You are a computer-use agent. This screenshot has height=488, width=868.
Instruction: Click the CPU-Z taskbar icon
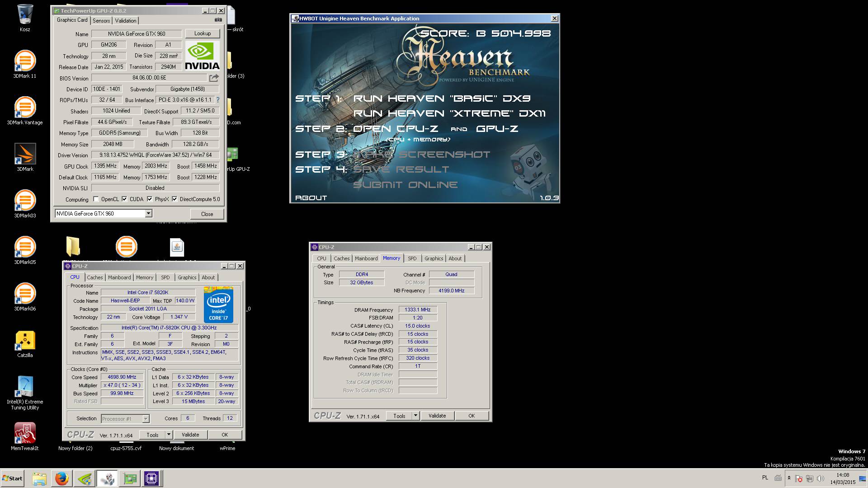point(151,479)
